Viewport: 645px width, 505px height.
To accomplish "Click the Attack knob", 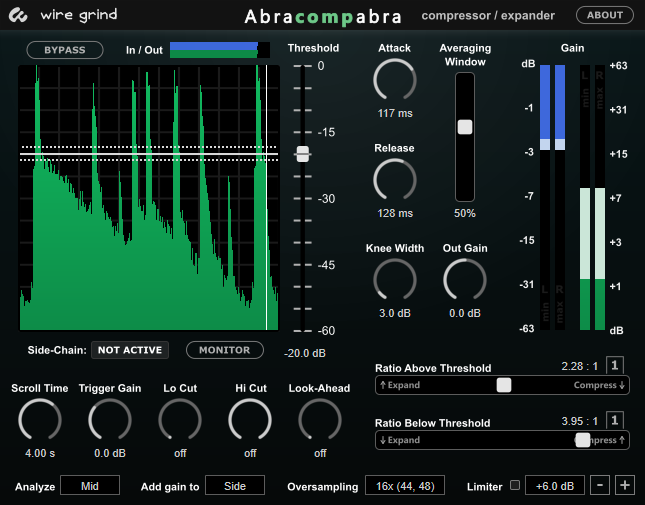I will coord(395,80).
